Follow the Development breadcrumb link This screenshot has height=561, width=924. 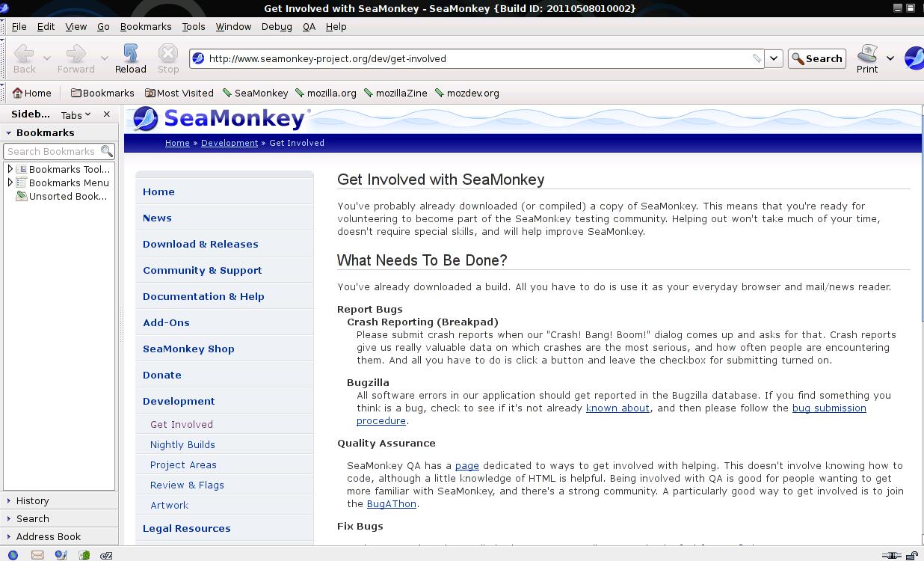pos(230,143)
